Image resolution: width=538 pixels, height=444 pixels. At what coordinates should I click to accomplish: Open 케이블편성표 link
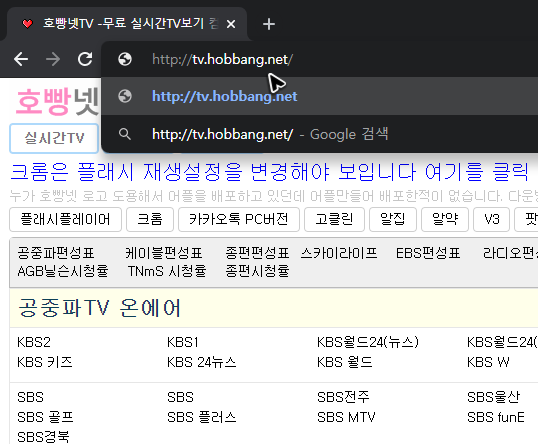(164, 253)
